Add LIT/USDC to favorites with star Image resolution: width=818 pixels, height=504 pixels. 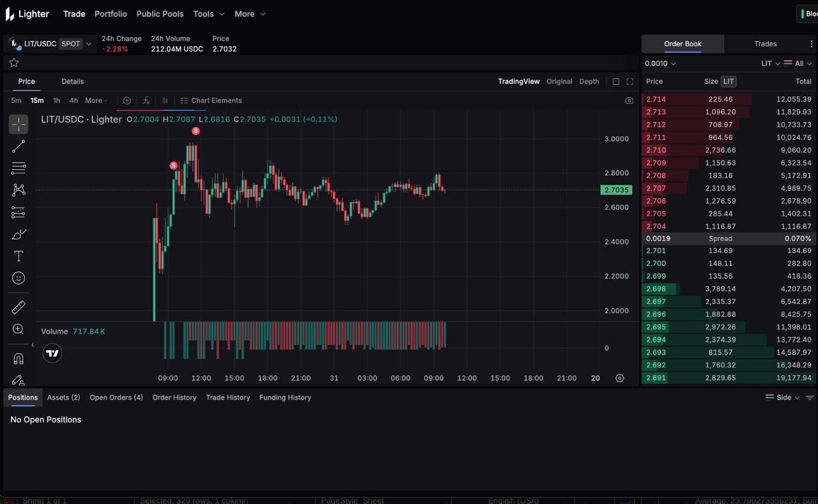[x=14, y=63]
